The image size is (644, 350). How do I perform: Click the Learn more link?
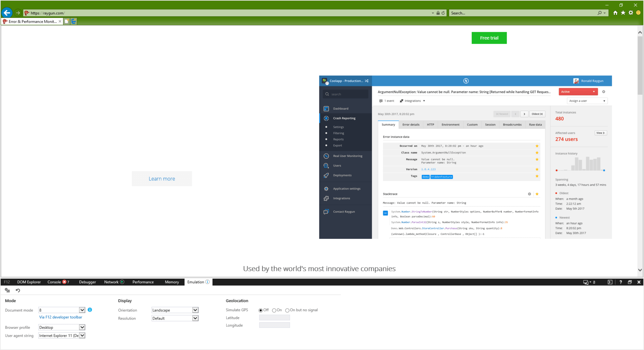(x=162, y=179)
